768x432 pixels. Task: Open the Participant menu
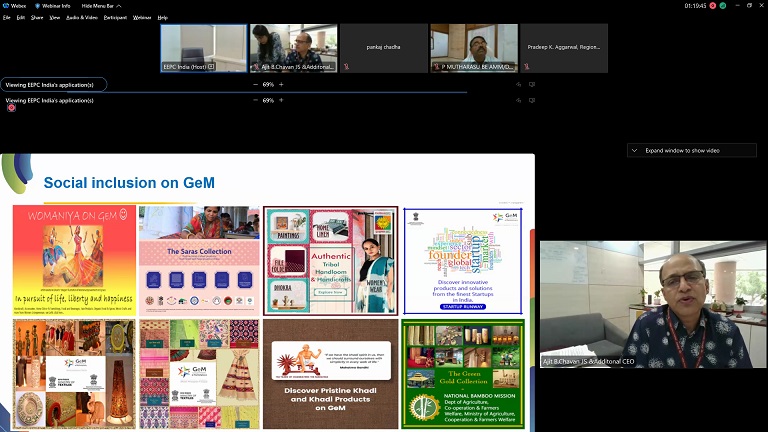click(115, 17)
